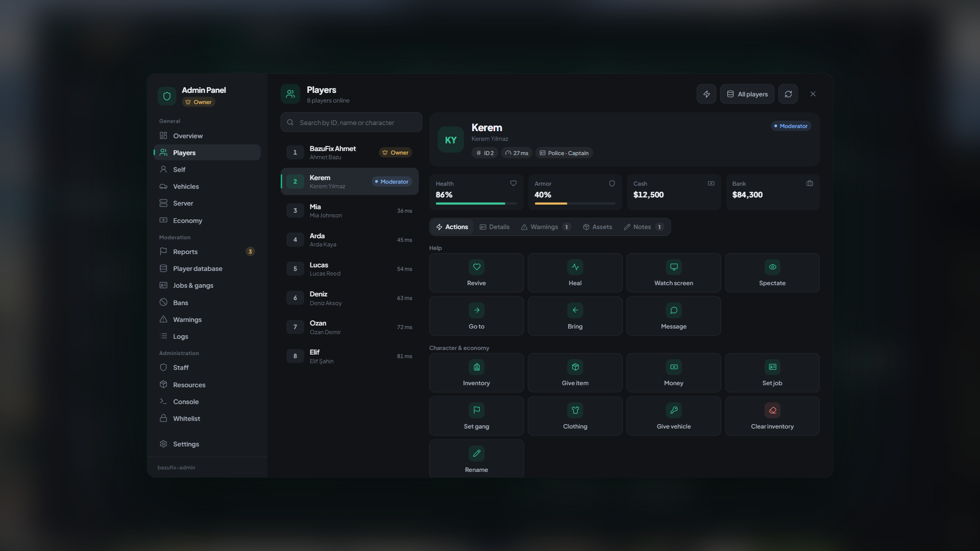This screenshot has height=551, width=980.
Task: Open Whitelist in the sidebar
Action: pyautogui.click(x=207, y=419)
